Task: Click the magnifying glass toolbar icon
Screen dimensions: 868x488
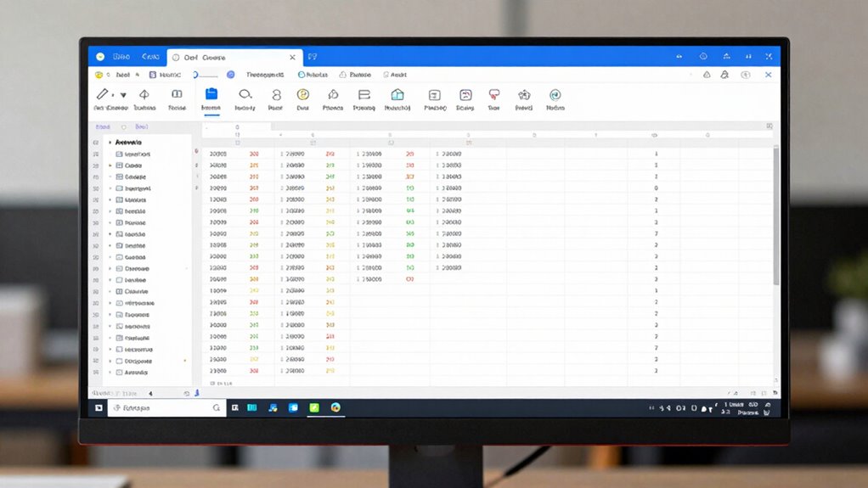Action: 245,94
